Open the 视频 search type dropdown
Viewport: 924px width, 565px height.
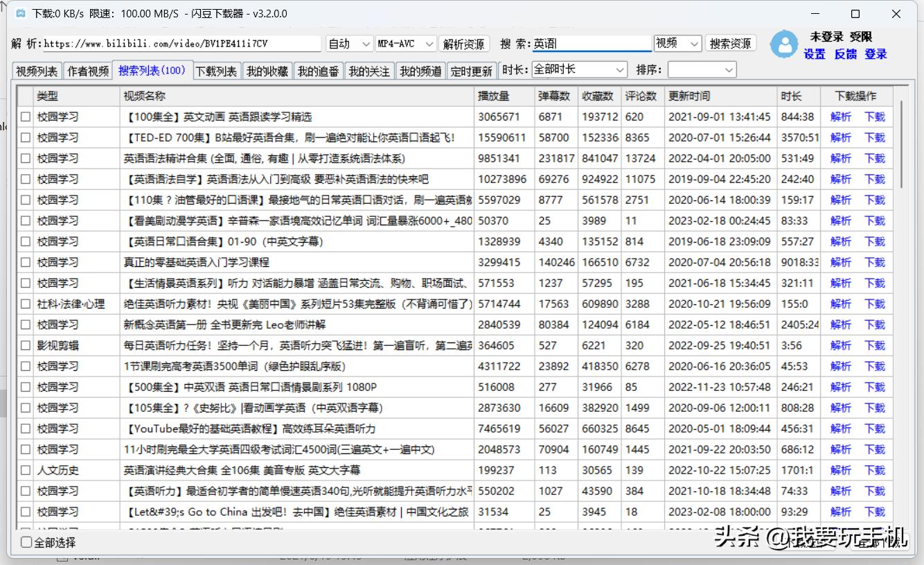coord(677,43)
